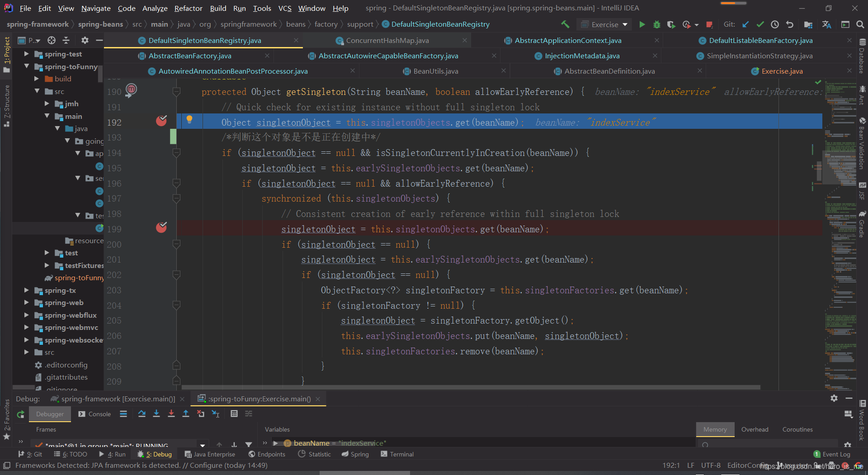868x475 pixels.
Task: Rerun the debug session with green arrow
Action: tap(21, 414)
